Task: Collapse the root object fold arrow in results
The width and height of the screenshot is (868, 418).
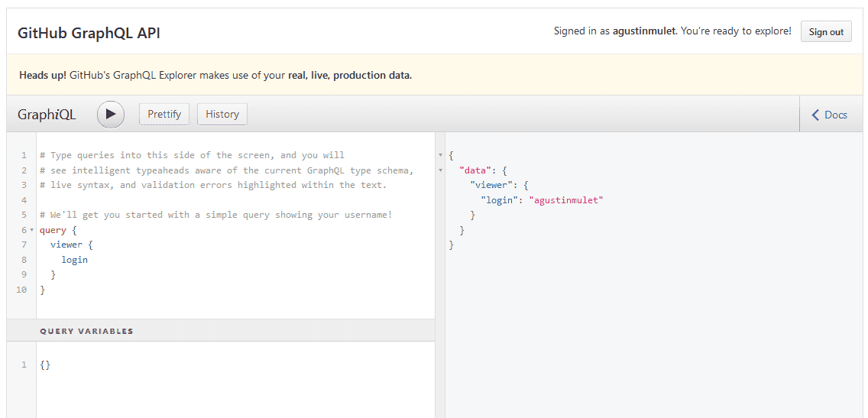Action: click(x=440, y=156)
